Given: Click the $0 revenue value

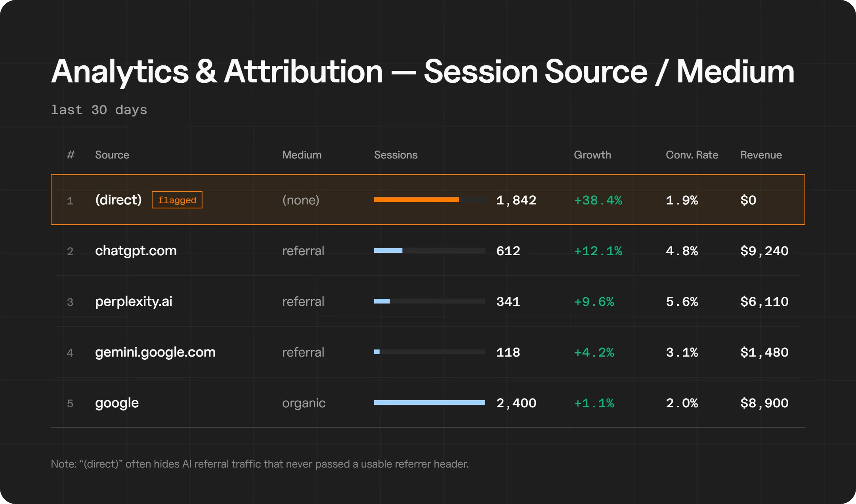Looking at the screenshot, I should [x=748, y=200].
